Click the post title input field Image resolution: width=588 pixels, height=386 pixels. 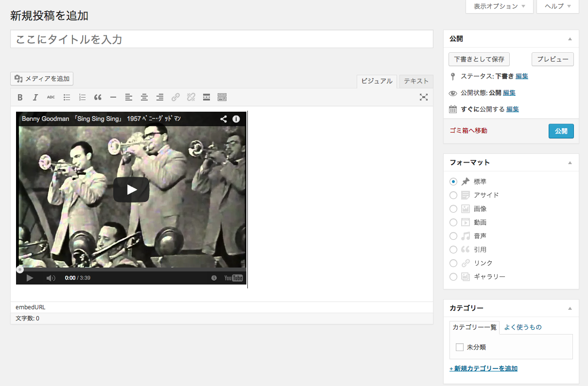(x=222, y=39)
